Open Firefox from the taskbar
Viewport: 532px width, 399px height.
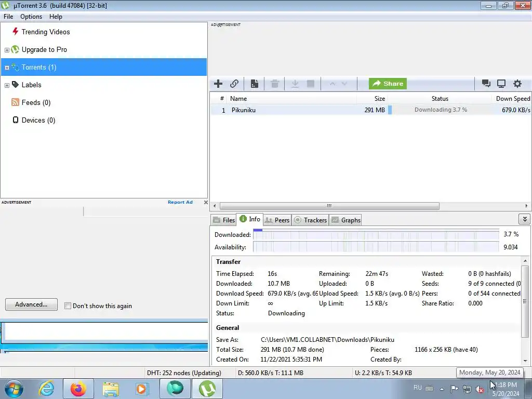tap(78, 389)
